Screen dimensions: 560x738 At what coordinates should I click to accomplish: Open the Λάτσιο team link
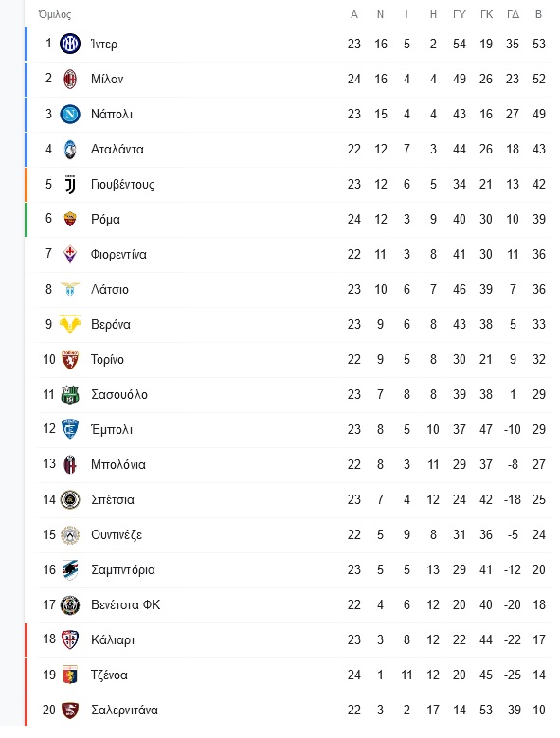110,290
